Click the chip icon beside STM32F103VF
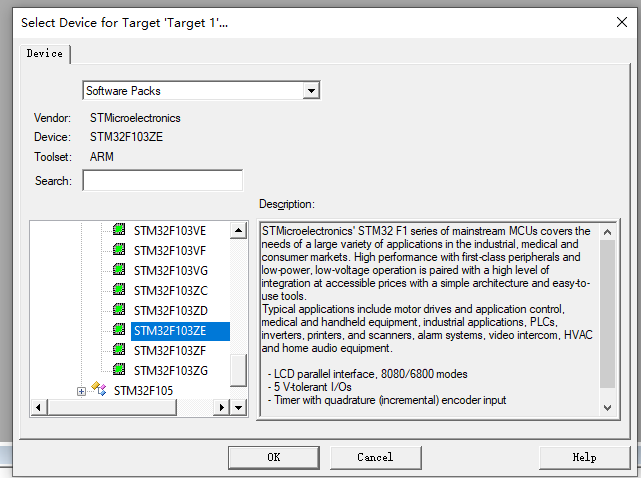The image size is (641, 478). click(x=119, y=249)
